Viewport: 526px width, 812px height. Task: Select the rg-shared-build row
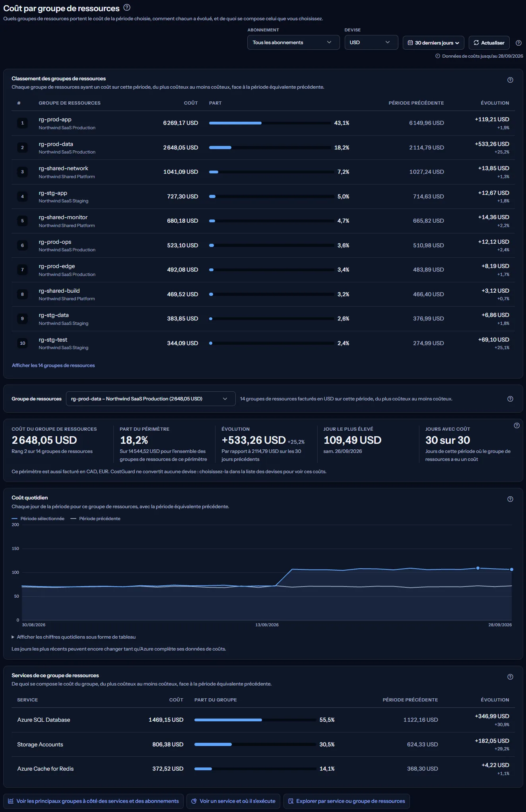[x=263, y=295]
